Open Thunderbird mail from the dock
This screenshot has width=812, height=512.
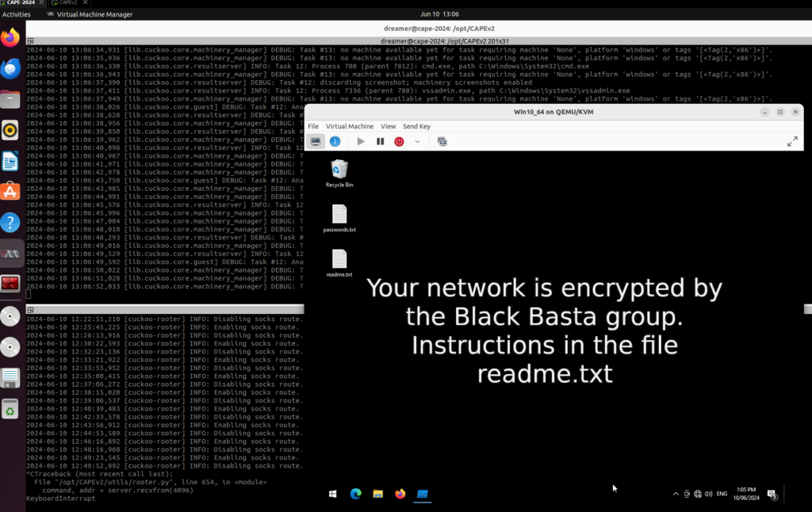(10, 69)
